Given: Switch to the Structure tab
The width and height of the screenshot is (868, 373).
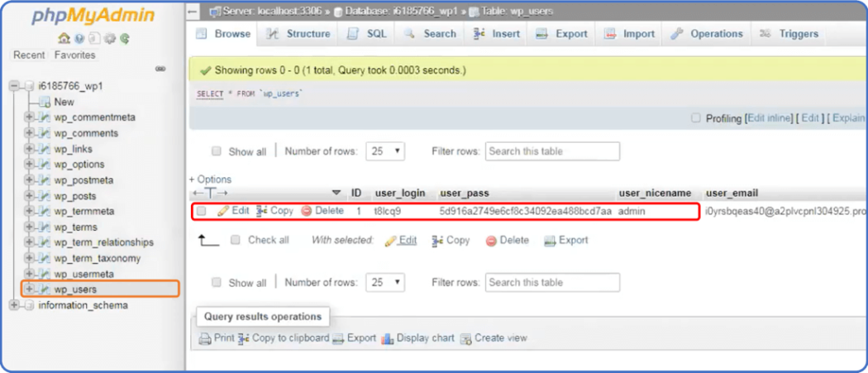Looking at the screenshot, I should click(299, 34).
